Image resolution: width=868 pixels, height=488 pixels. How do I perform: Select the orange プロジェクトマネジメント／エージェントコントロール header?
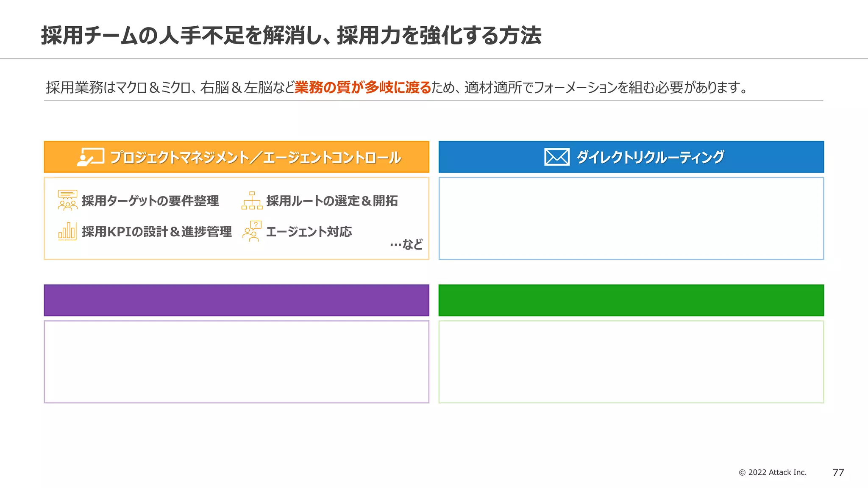coord(236,157)
